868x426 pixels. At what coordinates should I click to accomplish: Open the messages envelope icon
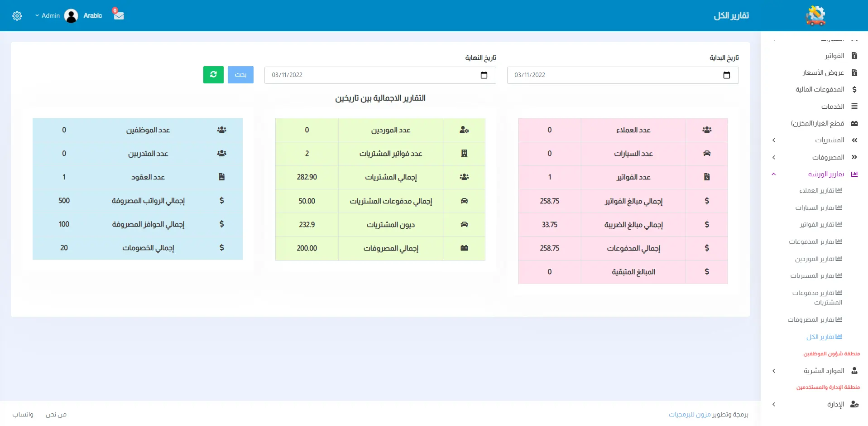coord(119,15)
